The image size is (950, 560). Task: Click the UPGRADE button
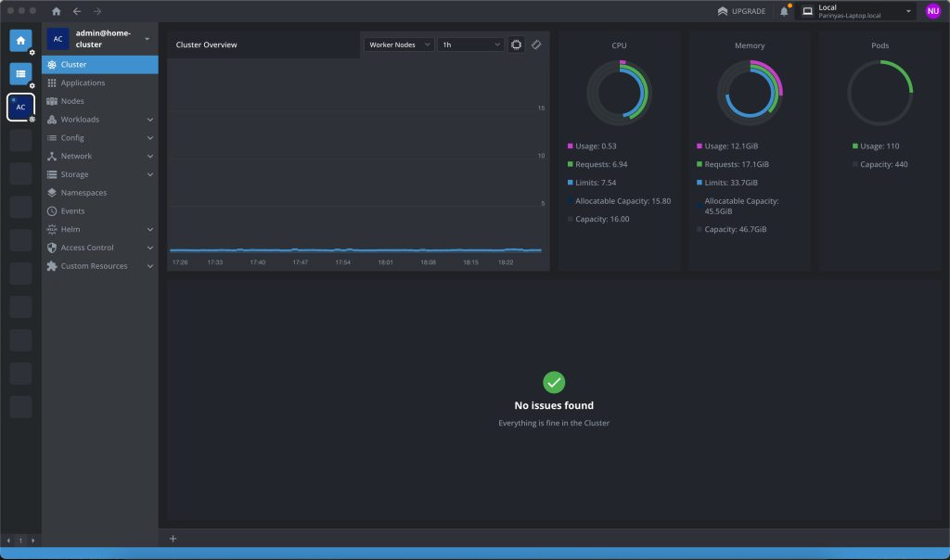741,11
